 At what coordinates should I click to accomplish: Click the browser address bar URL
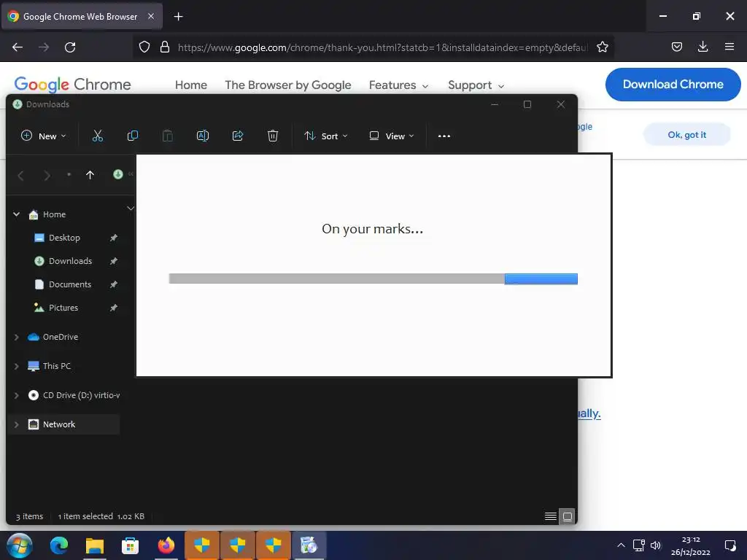click(382, 47)
